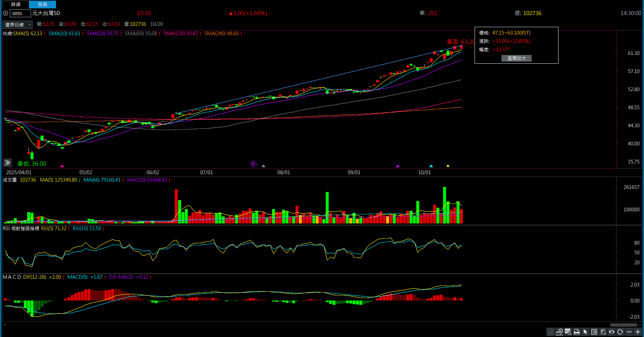Open the trend line analysis tool

click(x=559, y=332)
